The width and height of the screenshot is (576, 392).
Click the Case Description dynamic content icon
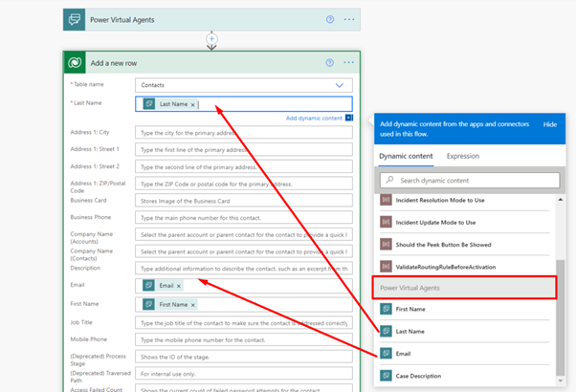click(x=386, y=376)
